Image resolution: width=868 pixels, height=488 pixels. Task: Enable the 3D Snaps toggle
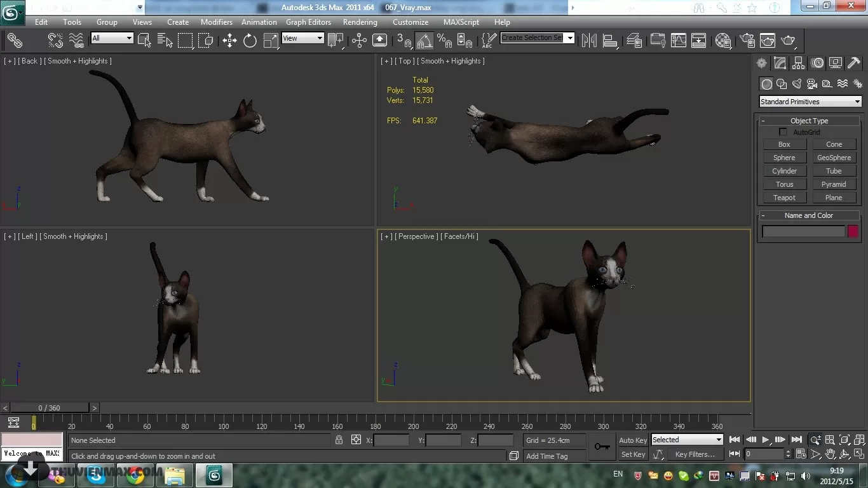pos(405,41)
